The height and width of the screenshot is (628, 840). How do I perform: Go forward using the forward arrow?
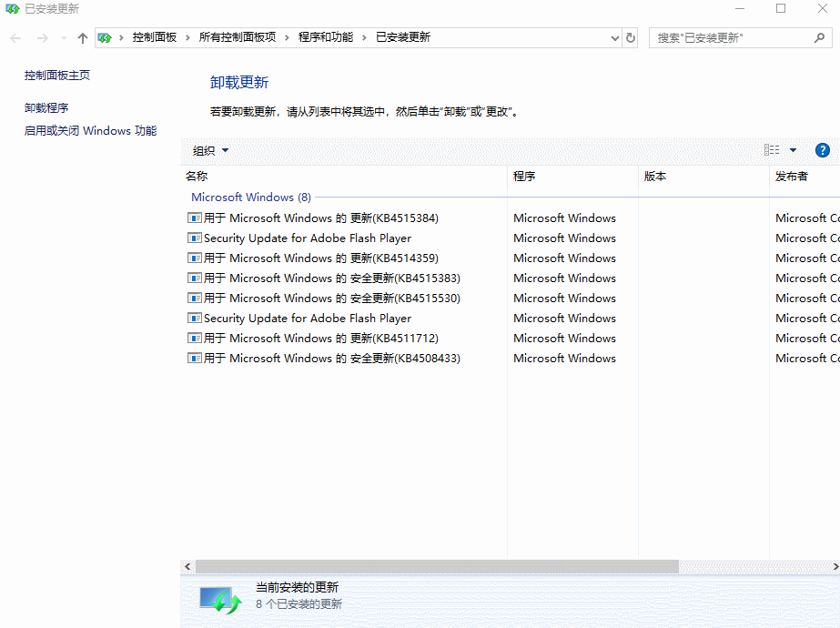[43, 38]
